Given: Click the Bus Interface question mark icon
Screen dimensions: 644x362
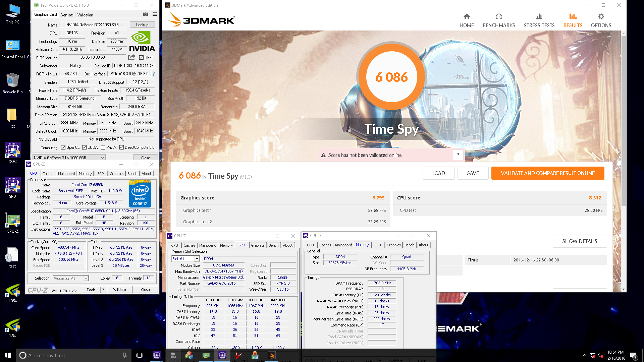Looking at the screenshot, I should tap(154, 74).
